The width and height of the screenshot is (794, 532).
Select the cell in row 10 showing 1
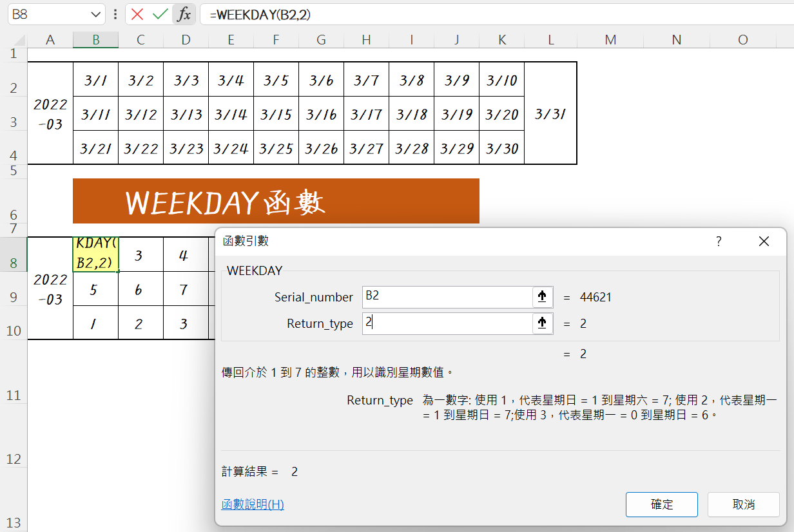point(96,323)
